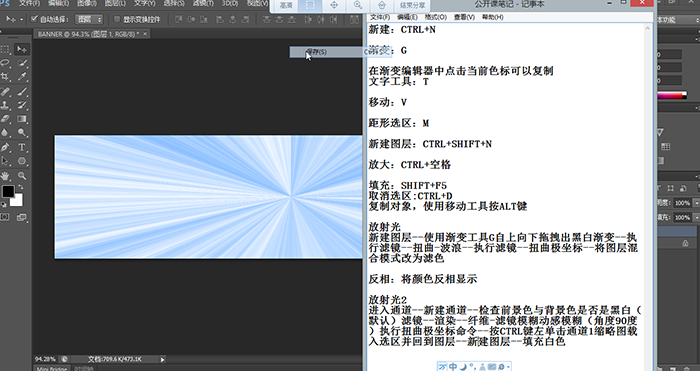Click the white background color swatch
Viewport: 700px width, 371px height.
pyautogui.click(x=18, y=201)
